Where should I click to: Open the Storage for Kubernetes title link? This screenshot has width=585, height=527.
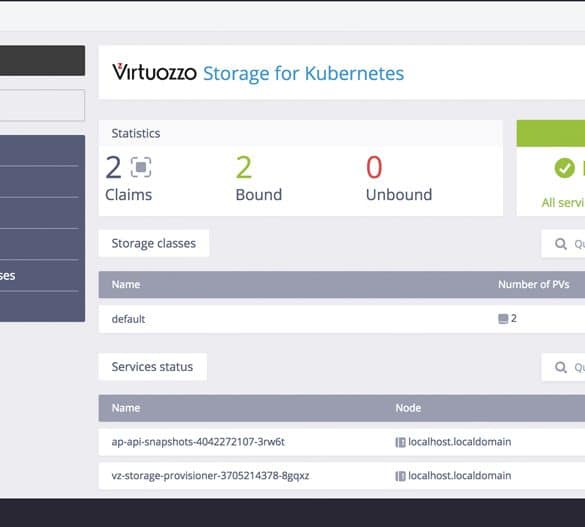click(x=303, y=73)
